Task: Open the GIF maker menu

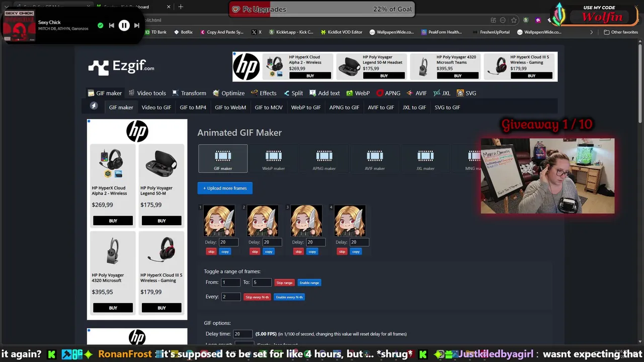Action: (105, 93)
